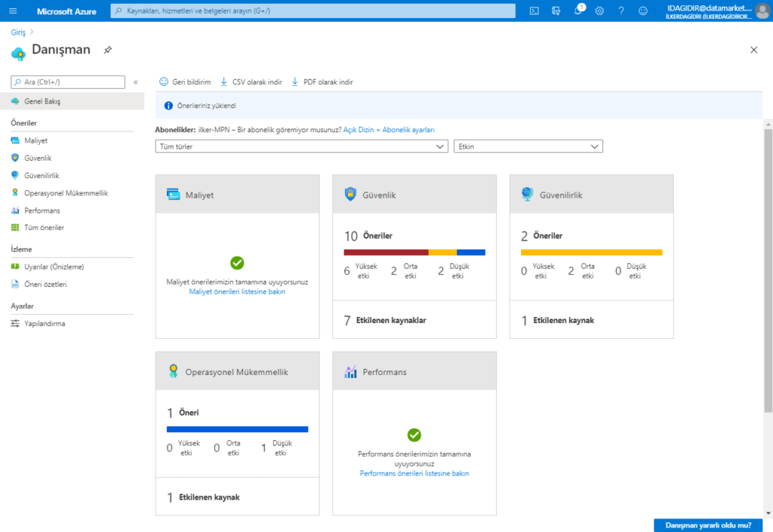Click Danışman yararlı oldu mu? button

[708, 525]
